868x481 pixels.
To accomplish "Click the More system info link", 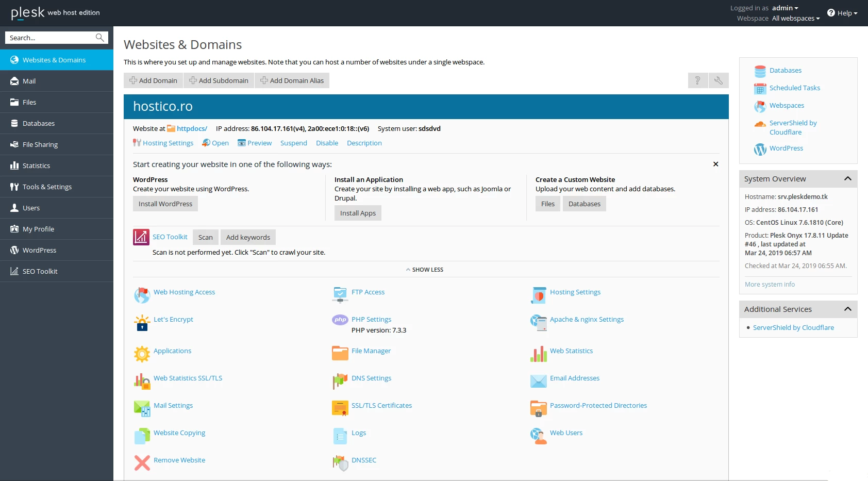I will (x=770, y=285).
